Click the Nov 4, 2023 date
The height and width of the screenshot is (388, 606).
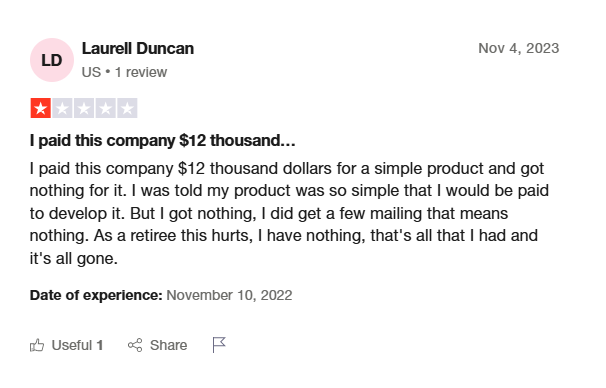(x=519, y=48)
